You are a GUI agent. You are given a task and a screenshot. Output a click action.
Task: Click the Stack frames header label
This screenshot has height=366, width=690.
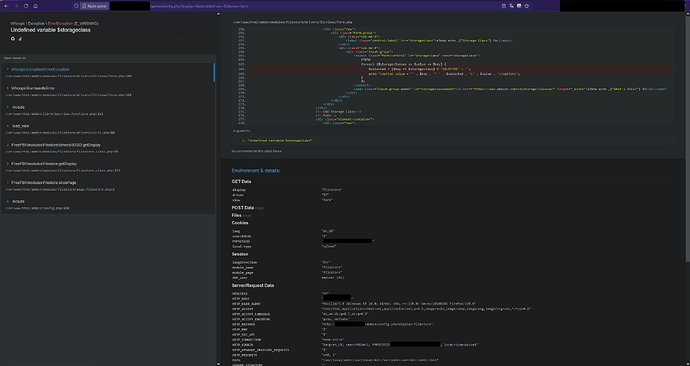click(15, 58)
